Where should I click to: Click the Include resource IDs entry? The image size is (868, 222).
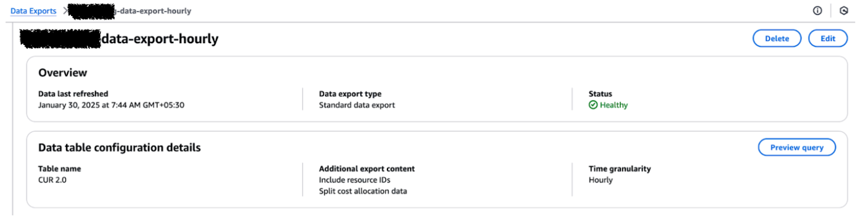click(355, 180)
